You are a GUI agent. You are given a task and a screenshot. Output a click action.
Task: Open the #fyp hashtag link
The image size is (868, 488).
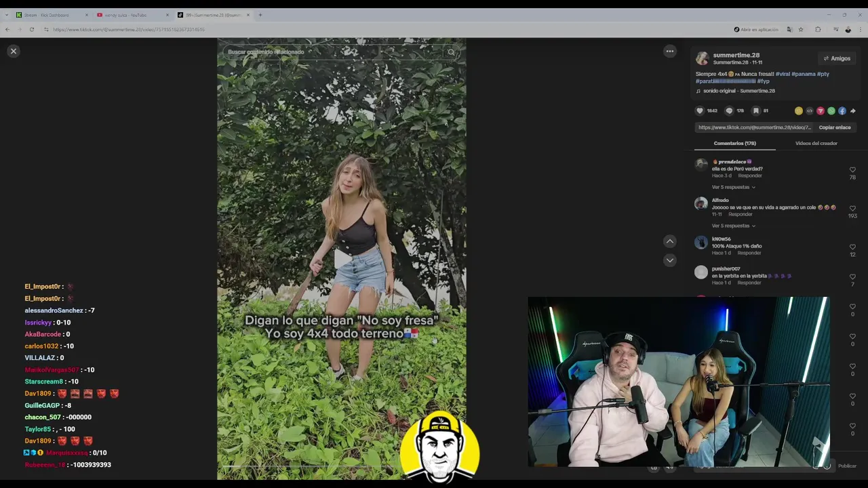[x=763, y=81]
